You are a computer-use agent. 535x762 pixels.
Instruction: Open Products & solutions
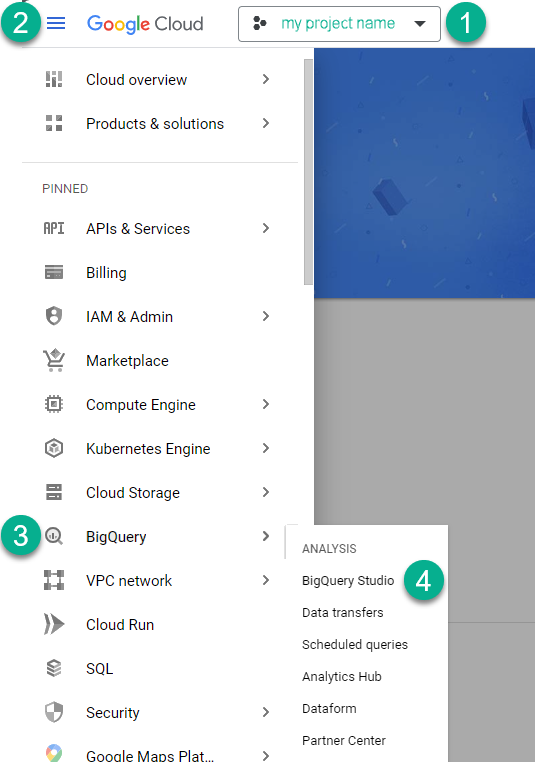(x=155, y=124)
